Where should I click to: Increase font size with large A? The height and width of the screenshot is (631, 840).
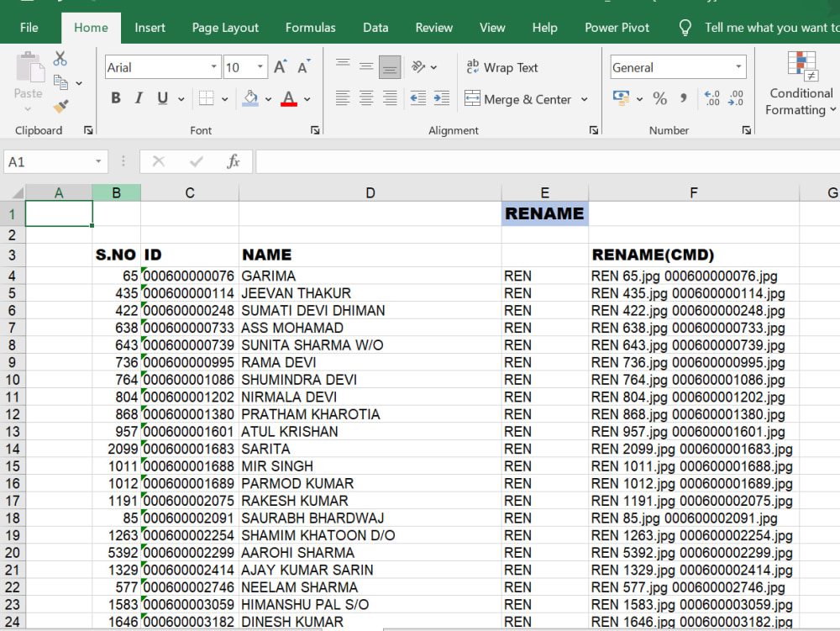coord(281,67)
